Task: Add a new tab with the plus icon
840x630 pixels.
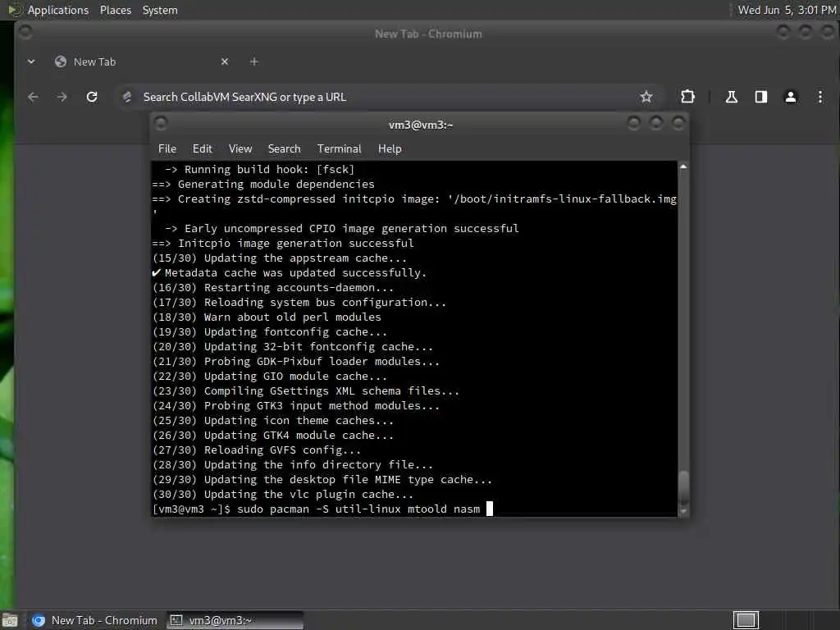Action: [x=254, y=62]
